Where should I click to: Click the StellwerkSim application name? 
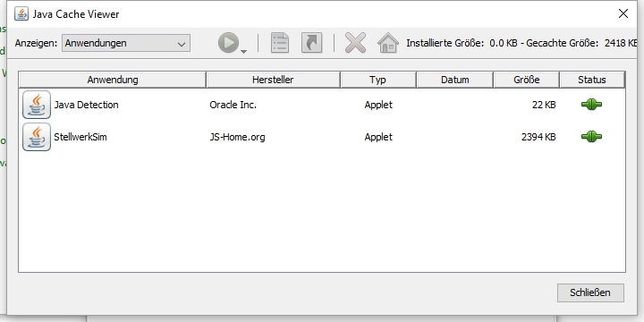(x=80, y=137)
